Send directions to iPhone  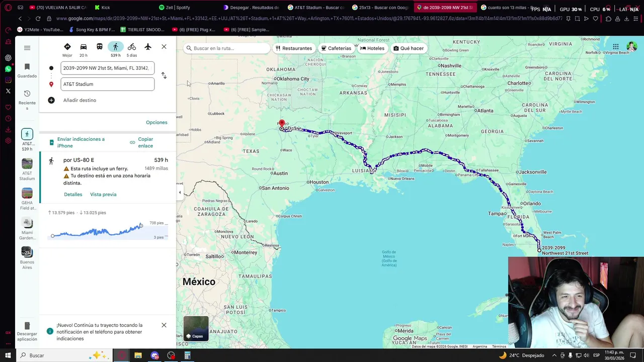[x=80, y=142]
